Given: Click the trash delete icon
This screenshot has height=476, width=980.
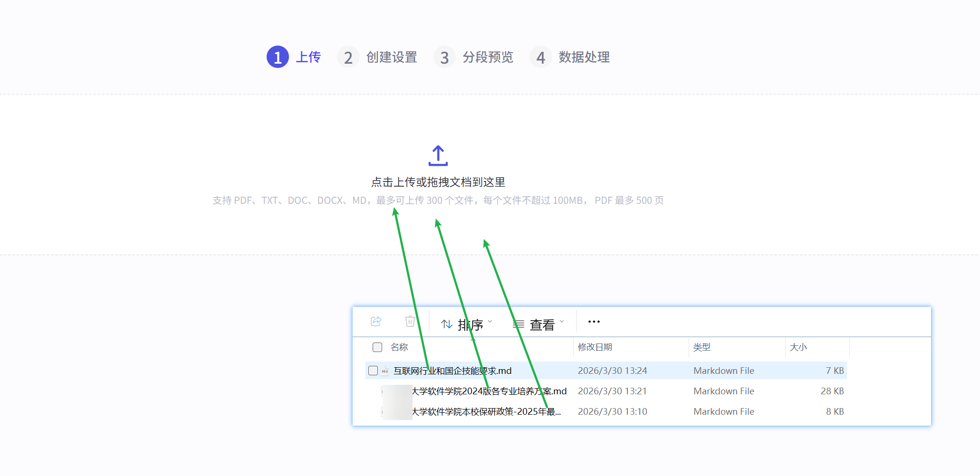Looking at the screenshot, I should click(x=410, y=322).
